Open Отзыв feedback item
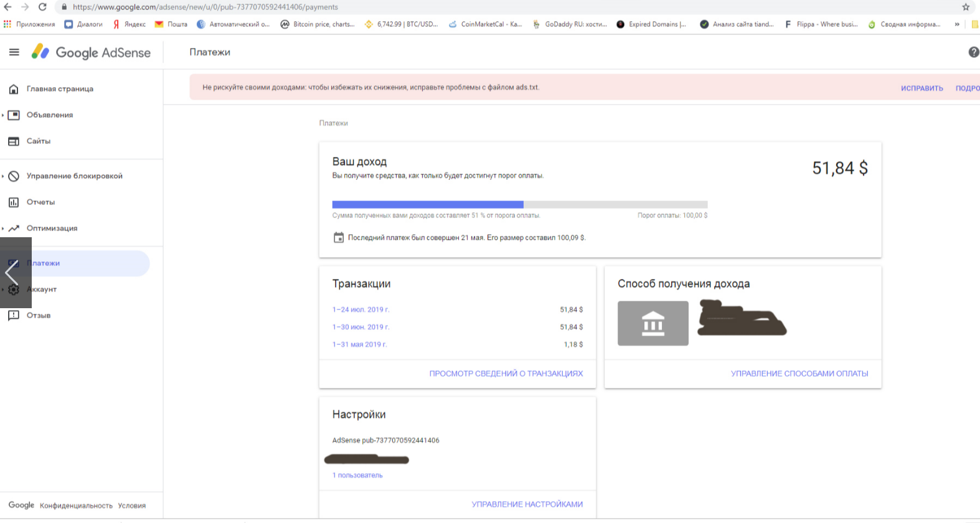This screenshot has height=523, width=980. click(39, 316)
